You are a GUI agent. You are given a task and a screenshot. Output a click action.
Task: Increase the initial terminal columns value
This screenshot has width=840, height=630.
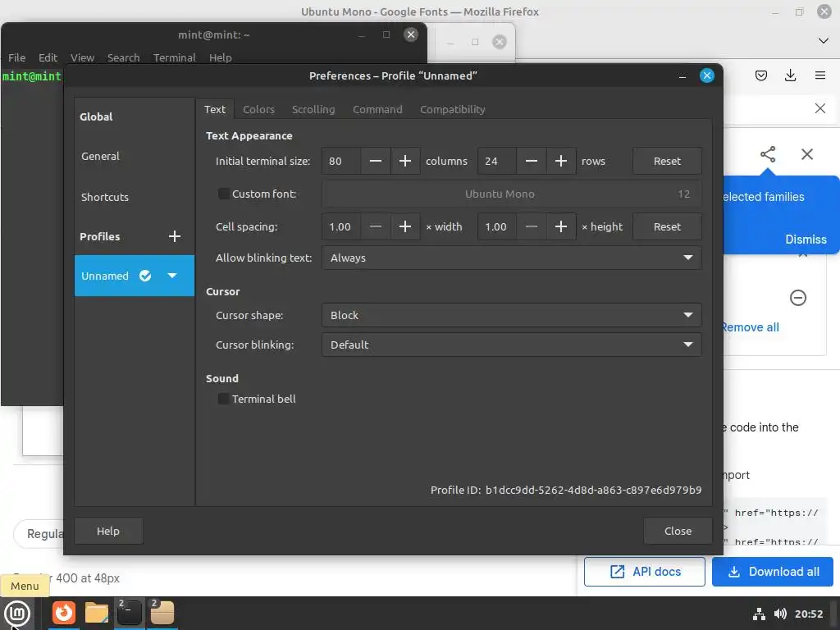(x=405, y=162)
